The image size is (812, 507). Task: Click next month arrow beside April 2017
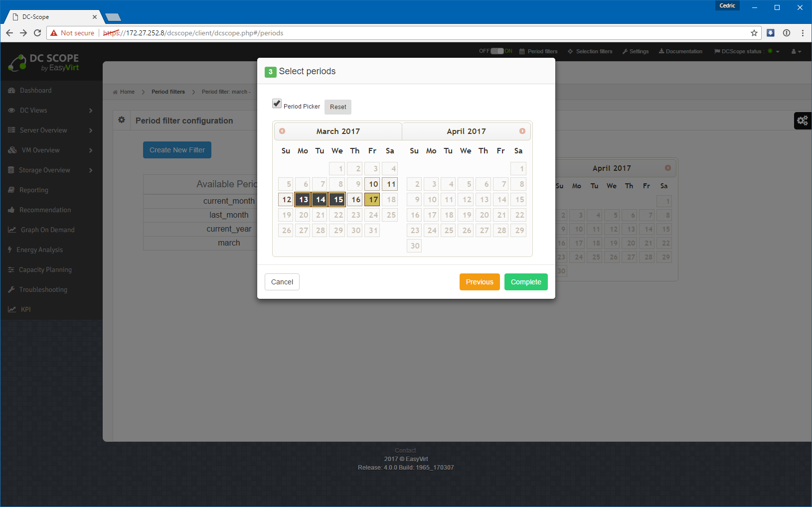pos(522,131)
